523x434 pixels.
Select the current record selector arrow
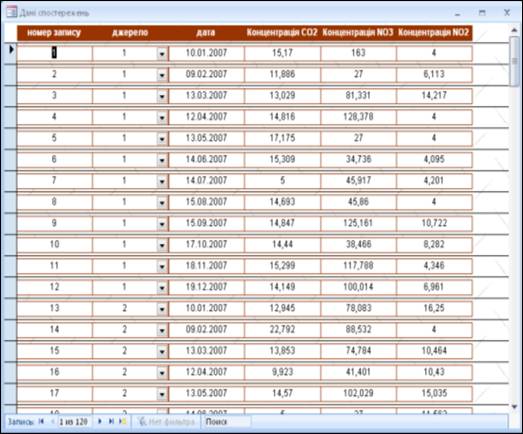coord(11,50)
